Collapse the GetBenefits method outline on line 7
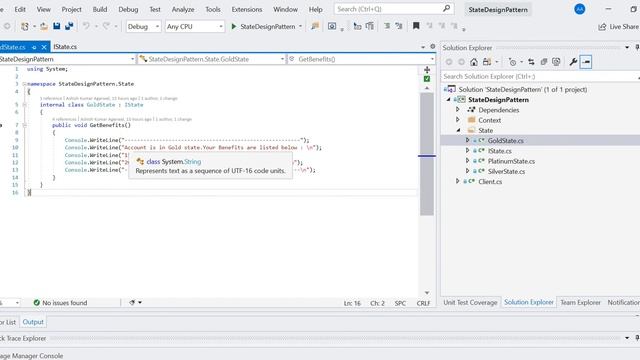This screenshot has height=360, width=640. pyautogui.click(x=24, y=125)
